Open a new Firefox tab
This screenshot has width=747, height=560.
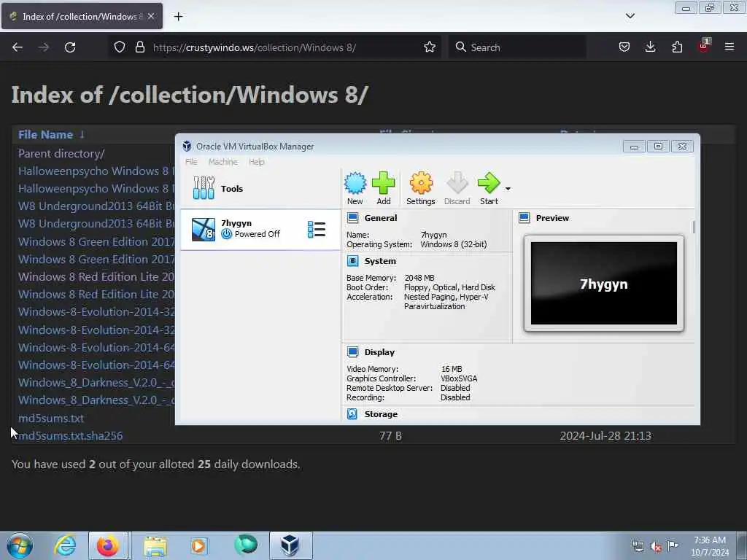point(178,17)
